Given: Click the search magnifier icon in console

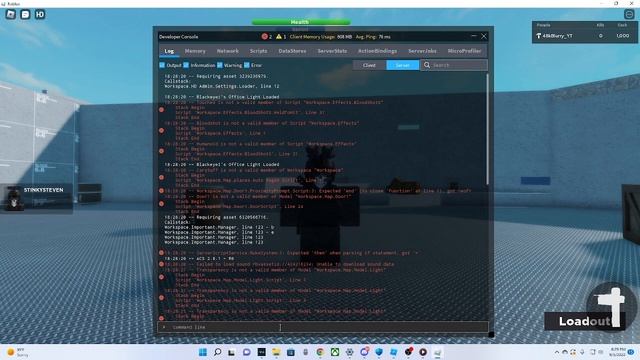Looking at the screenshot, I should [427, 65].
